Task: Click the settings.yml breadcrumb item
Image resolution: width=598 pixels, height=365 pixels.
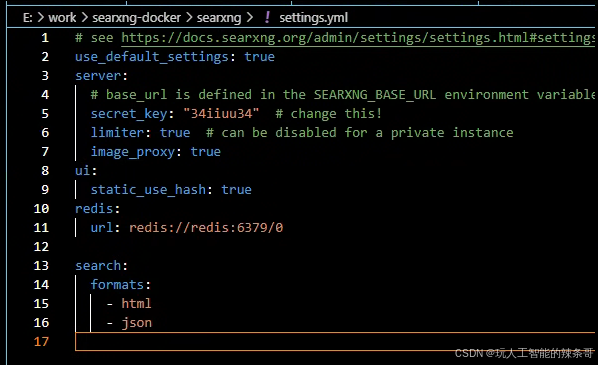Action: click(313, 18)
